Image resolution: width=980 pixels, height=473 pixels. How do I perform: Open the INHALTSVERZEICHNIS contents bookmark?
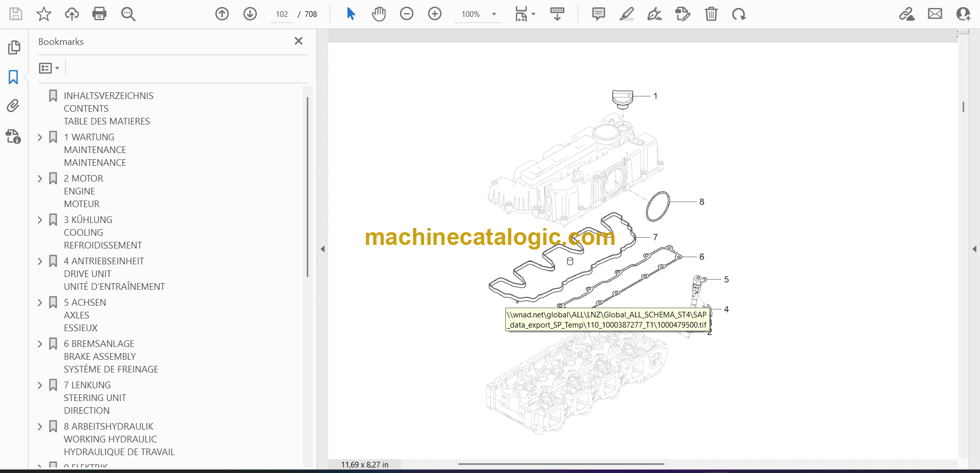(x=108, y=96)
